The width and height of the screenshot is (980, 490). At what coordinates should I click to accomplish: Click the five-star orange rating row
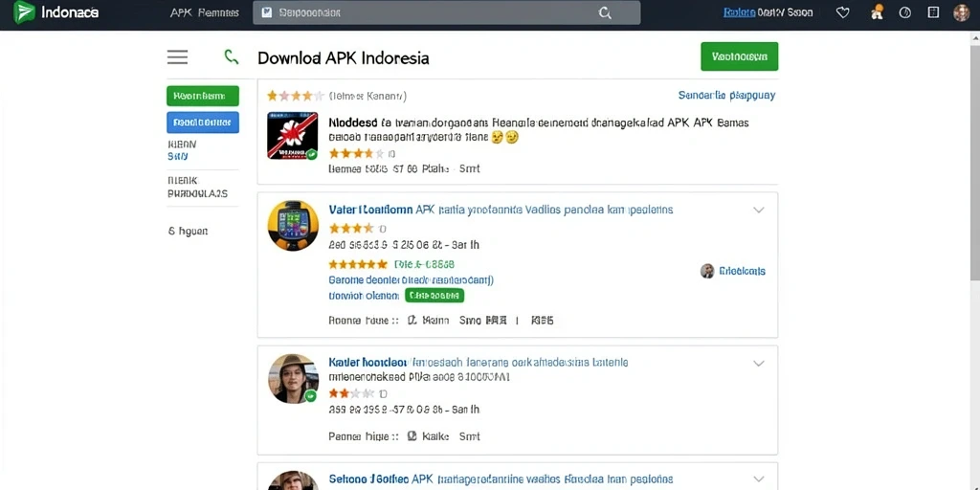pyautogui.click(x=358, y=264)
